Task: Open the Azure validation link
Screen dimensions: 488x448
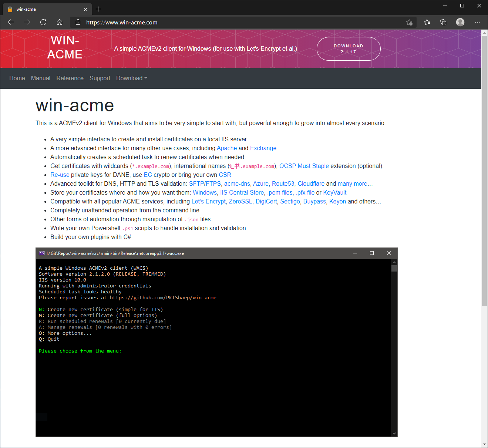Action: [x=261, y=183]
